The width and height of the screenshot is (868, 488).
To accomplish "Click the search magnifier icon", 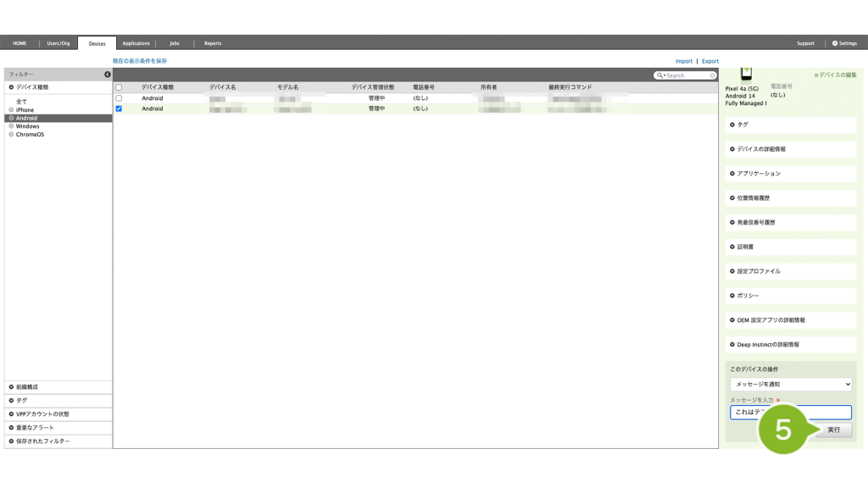I will click(660, 75).
